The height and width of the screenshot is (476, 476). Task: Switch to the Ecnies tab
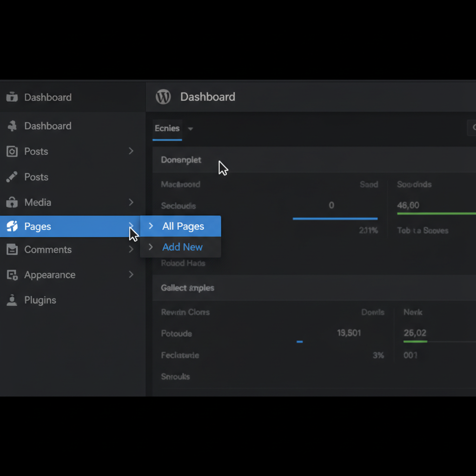(167, 128)
